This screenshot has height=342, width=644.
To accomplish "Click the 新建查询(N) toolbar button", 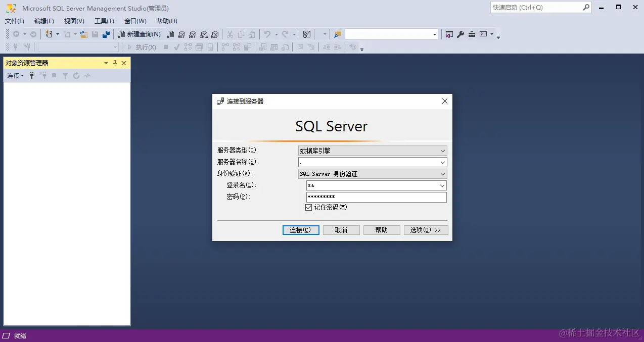I will pos(140,34).
